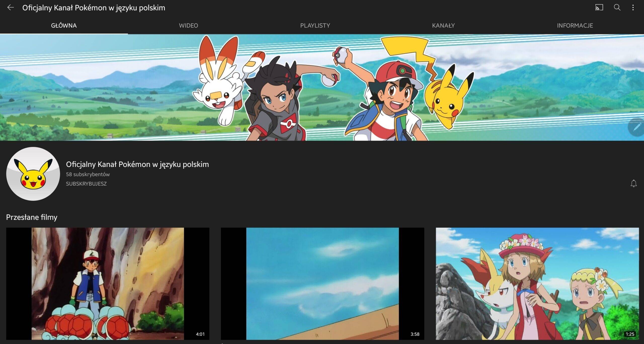
Task: Play the Serena and Braixen video
Action: [x=537, y=284]
